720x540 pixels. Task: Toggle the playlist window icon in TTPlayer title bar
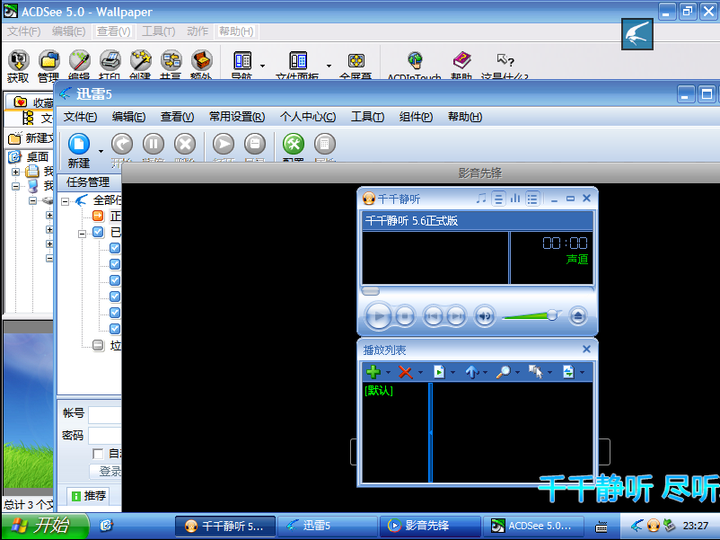pos(532,198)
